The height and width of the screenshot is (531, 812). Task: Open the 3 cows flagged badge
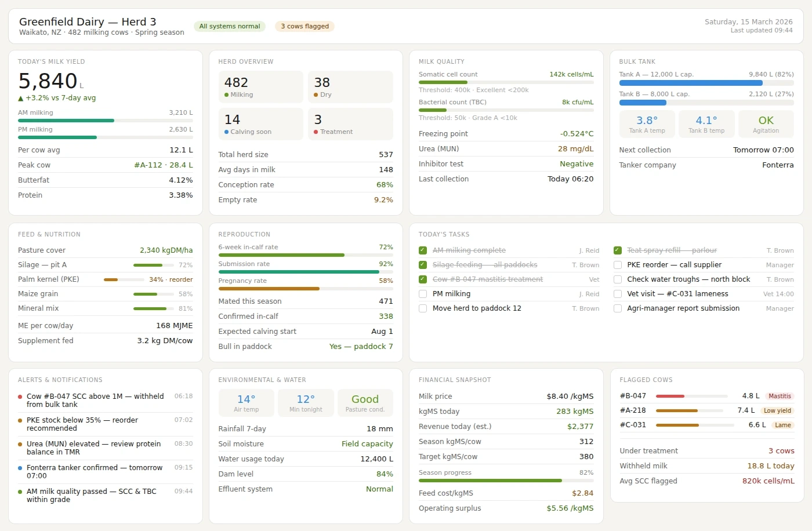tap(304, 26)
